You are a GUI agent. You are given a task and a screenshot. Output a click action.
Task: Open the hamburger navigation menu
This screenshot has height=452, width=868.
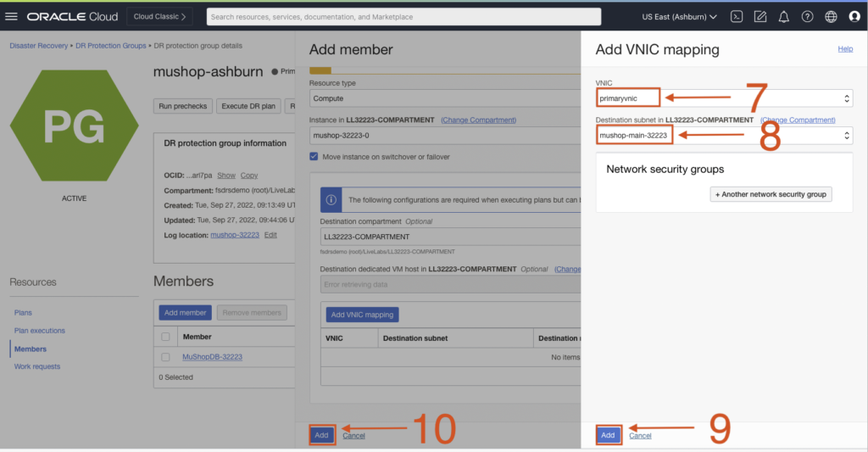(x=12, y=16)
